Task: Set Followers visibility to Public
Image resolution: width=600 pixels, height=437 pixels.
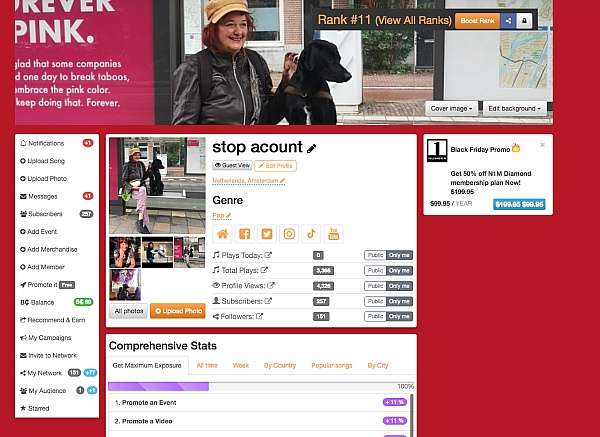Action: click(375, 316)
